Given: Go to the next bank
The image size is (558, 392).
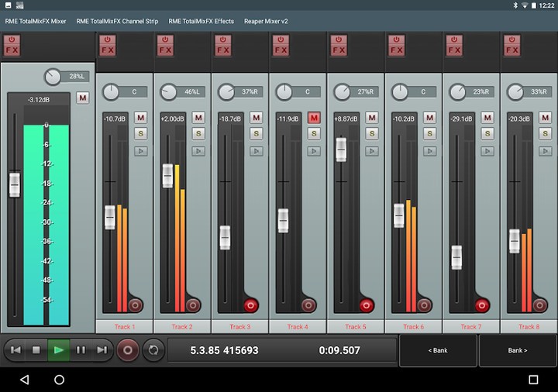Looking at the screenshot, I should [518, 351].
